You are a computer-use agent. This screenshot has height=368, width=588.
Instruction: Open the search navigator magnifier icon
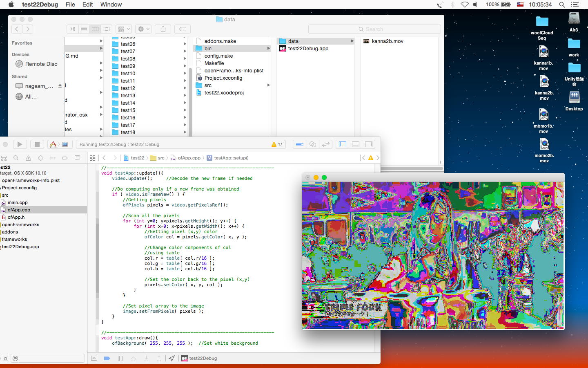(x=16, y=158)
